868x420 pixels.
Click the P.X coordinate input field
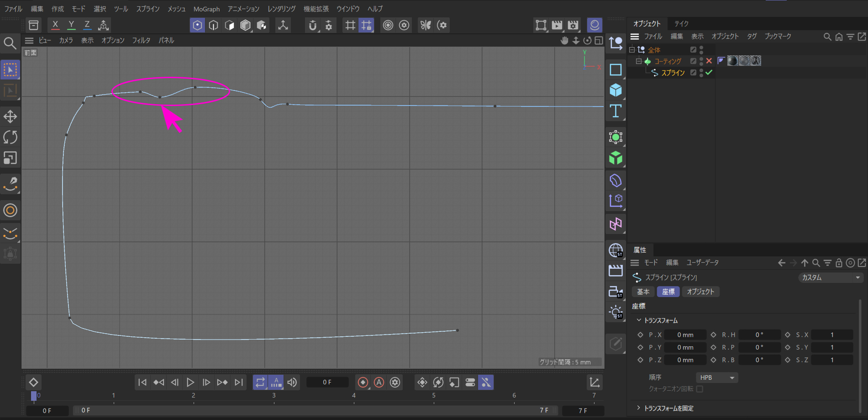685,335
